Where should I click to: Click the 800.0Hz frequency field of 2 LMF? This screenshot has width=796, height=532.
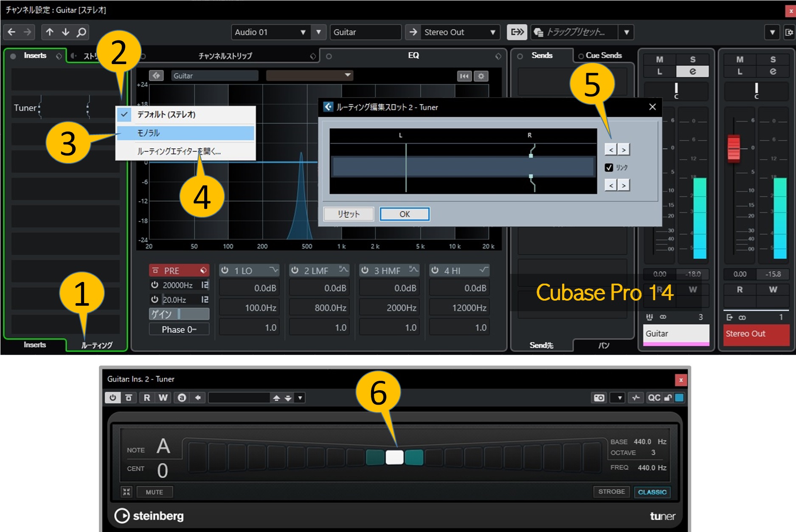320,308
